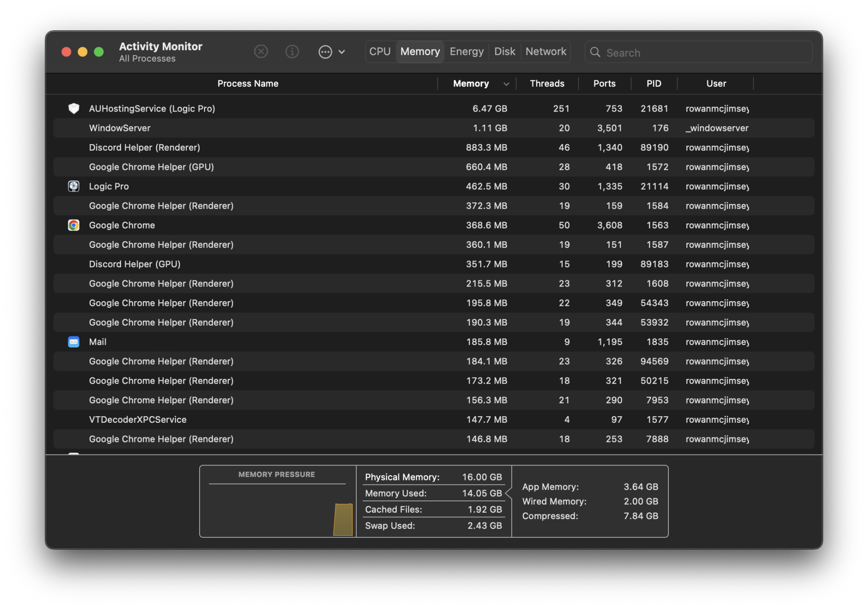Screen dimensions: 868x609
Task: Sort by Threads column header
Action: point(547,84)
